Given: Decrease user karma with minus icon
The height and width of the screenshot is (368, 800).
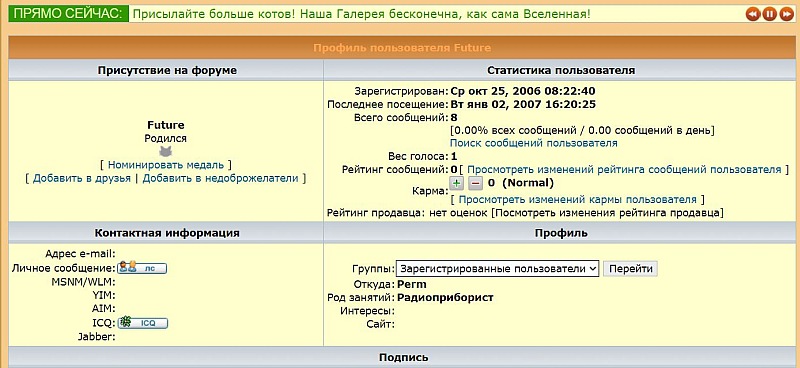Looking at the screenshot, I should tap(475, 183).
